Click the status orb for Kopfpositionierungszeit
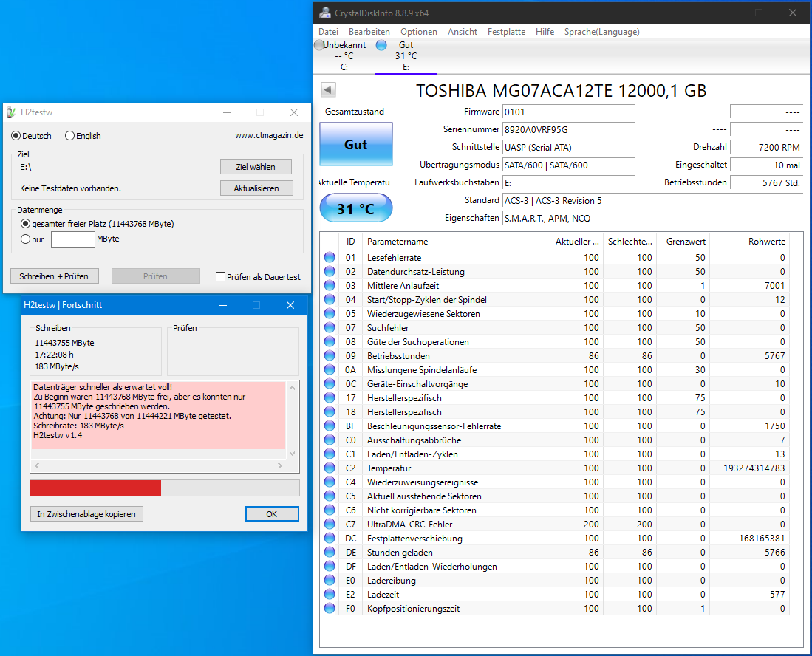This screenshot has width=812, height=656. tap(330, 609)
